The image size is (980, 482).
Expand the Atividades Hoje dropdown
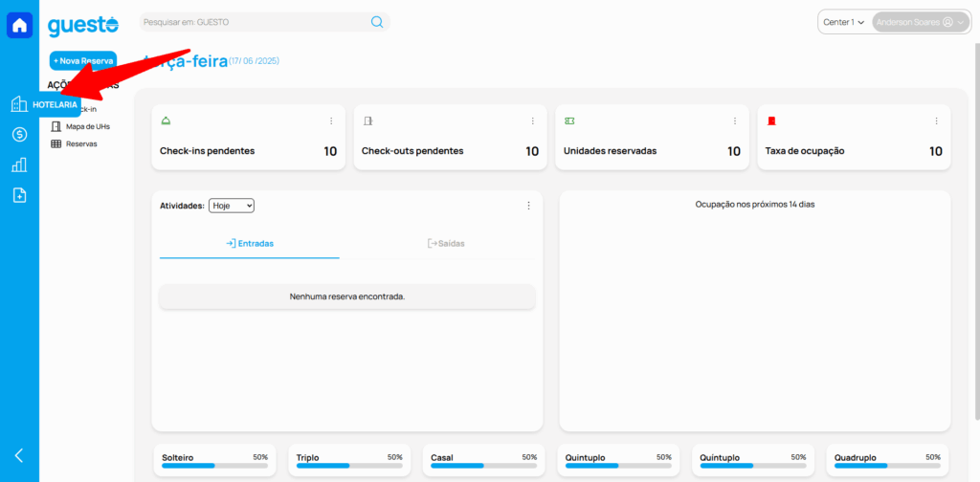point(231,206)
